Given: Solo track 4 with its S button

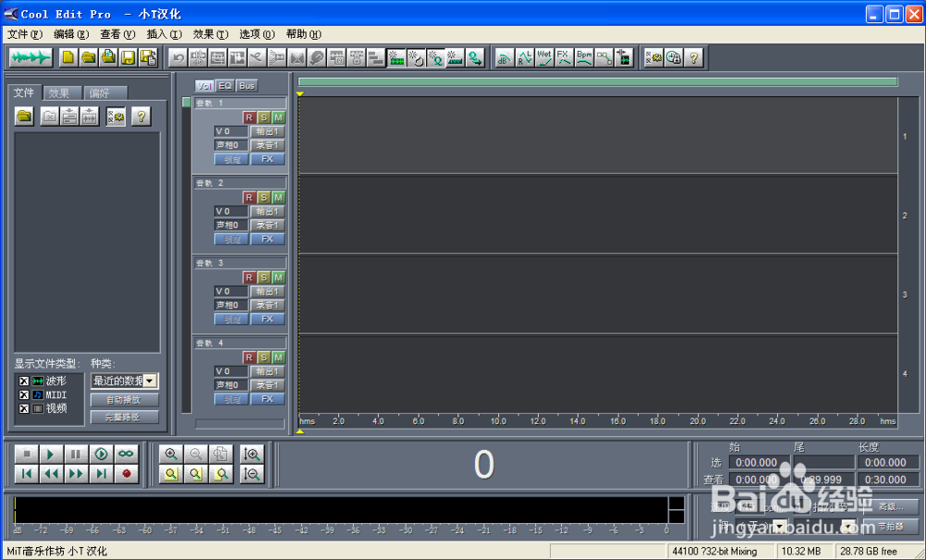Looking at the screenshot, I should point(263,357).
